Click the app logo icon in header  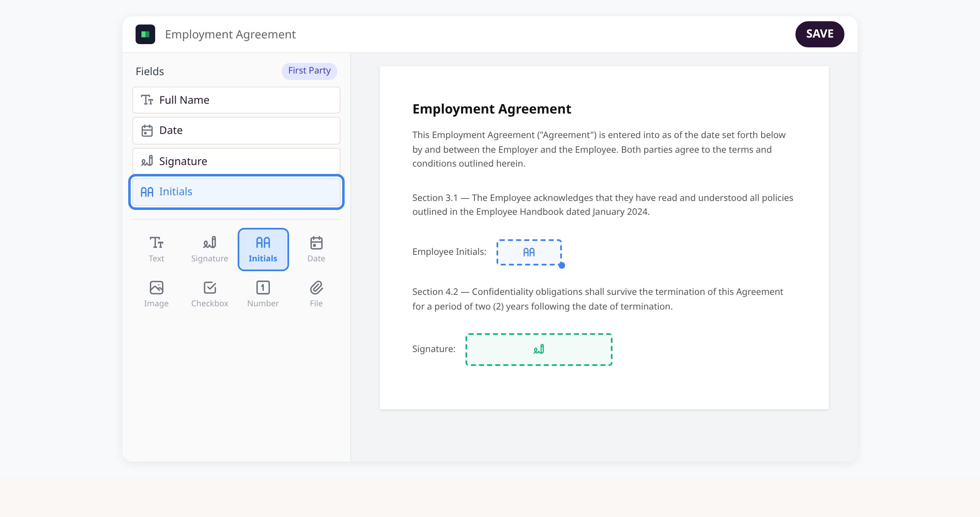click(x=145, y=34)
